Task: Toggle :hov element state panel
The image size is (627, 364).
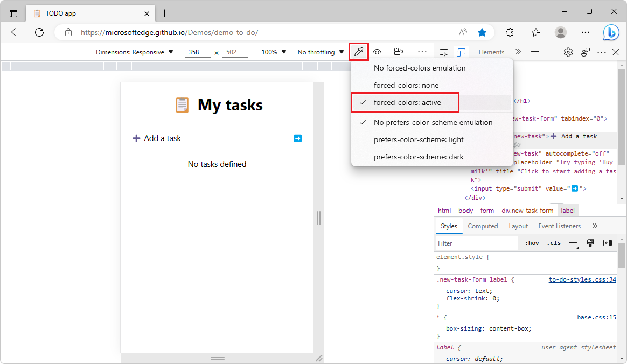Action: [532, 243]
